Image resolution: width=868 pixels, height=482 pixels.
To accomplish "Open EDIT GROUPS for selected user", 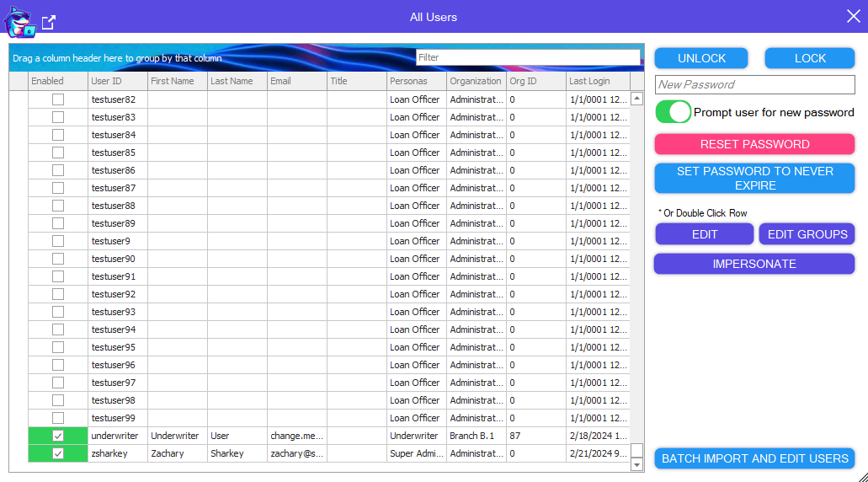I will pyautogui.click(x=807, y=234).
